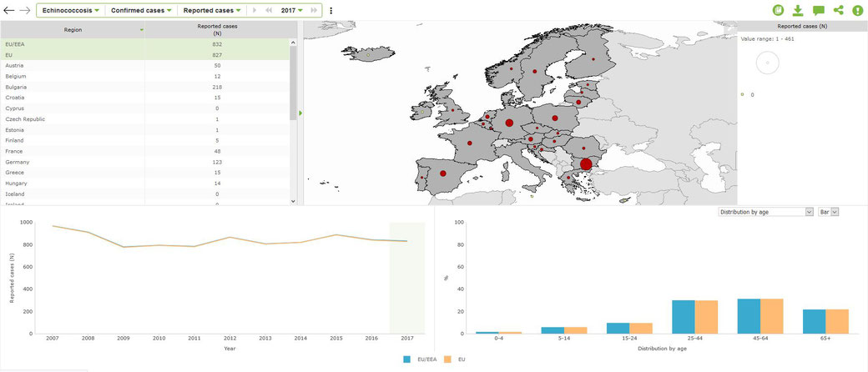
Task: Click the 218 value in Bulgaria row
Action: (217, 87)
